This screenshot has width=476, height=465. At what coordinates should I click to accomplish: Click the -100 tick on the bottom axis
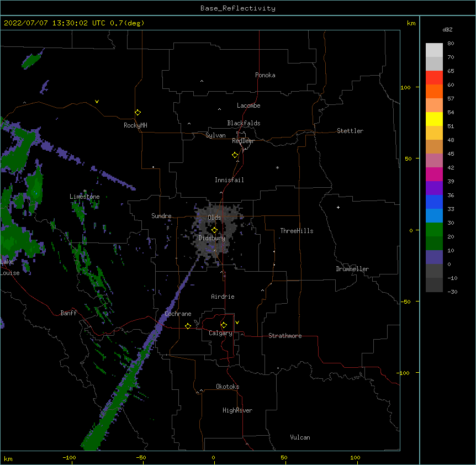click(69, 457)
